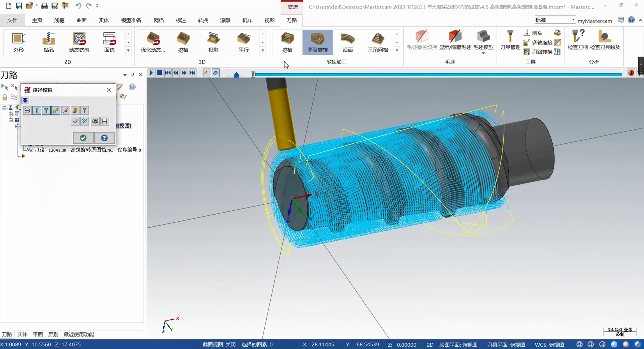
Task: Select the 高级旋转 multiaxis toolpath
Action: point(317,42)
